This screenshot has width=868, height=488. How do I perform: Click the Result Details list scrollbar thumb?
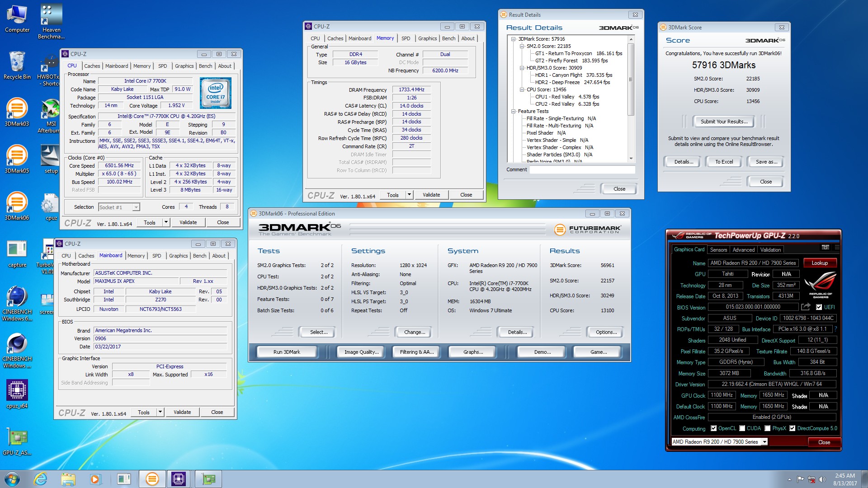(x=631, y=80)
